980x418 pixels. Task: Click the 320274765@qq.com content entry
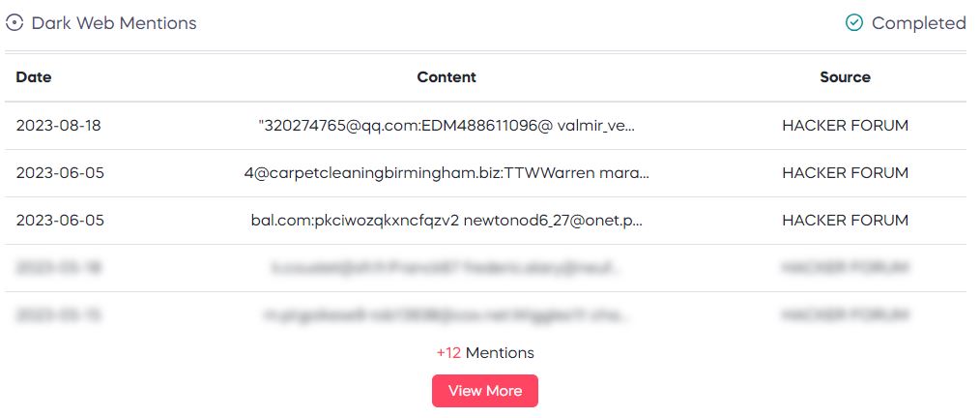447,126
